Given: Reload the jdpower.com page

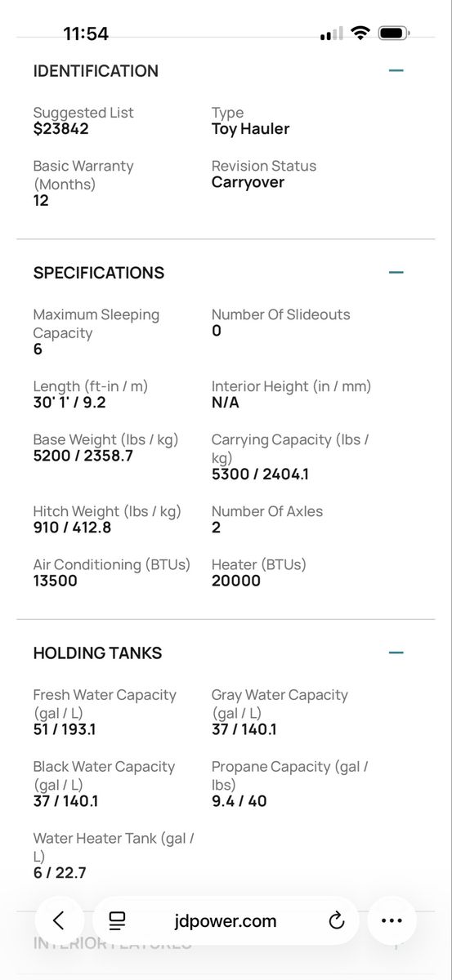Looking at the screenshot, I should pos(336,921).
